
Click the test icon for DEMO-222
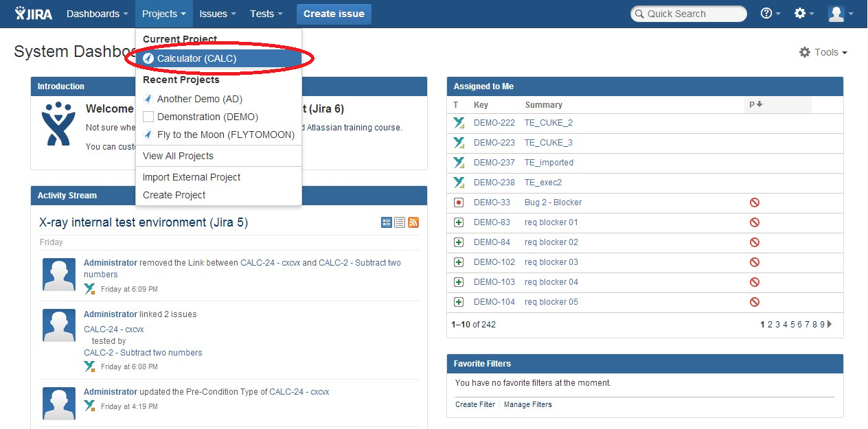[459, 123]
